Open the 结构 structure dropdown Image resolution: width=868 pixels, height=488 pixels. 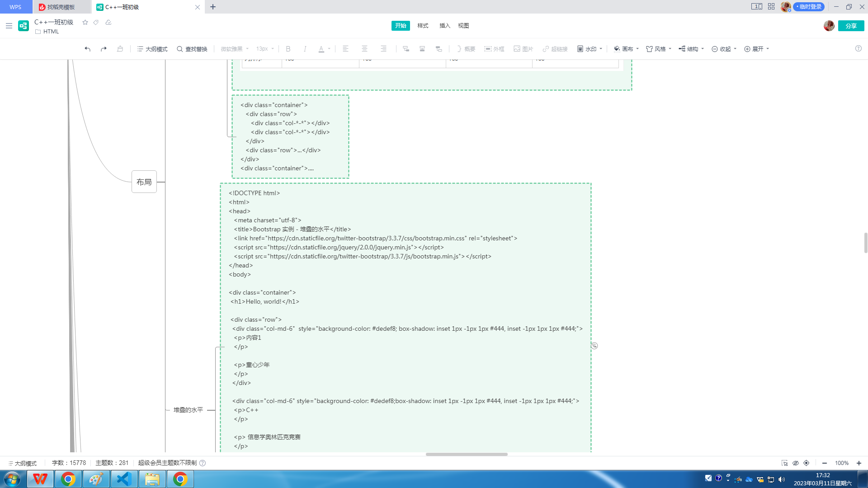tap(691, 49)
